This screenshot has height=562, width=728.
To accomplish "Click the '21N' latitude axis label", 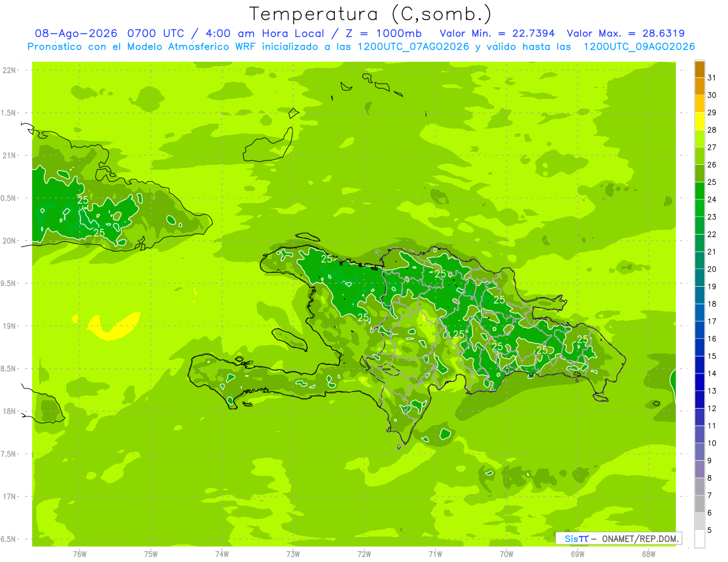I will pos(8,155).
